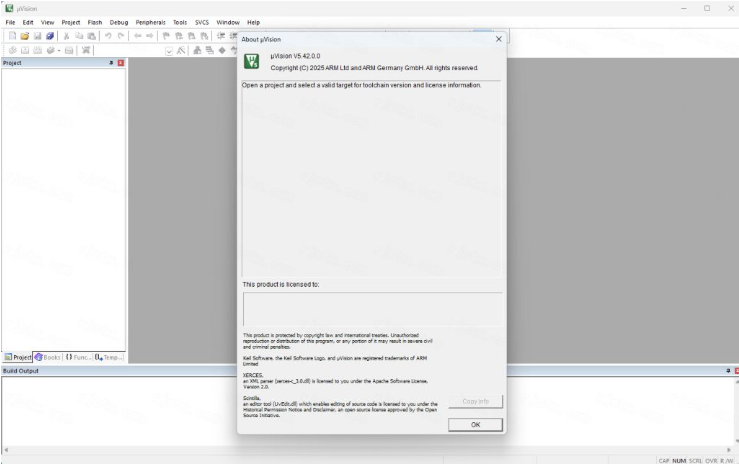Screen dimensions: 739x465
Task: Click the Batch Build icon
Action: click(50, 50)
